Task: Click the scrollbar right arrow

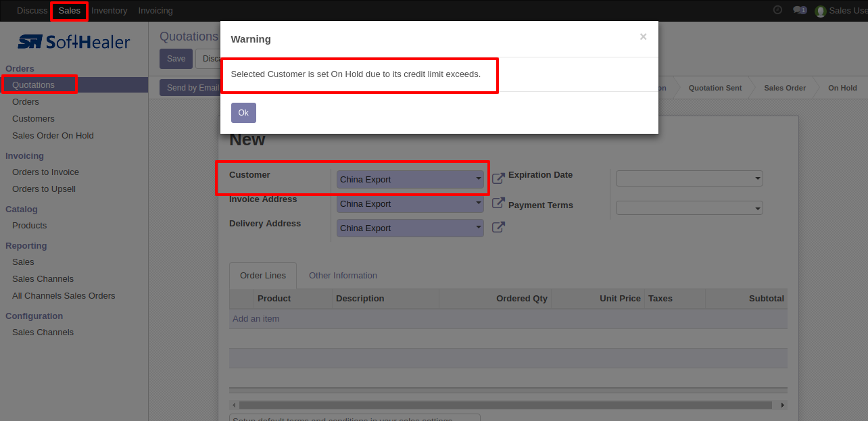Action: pyautogui.click(x=783, y=405)
